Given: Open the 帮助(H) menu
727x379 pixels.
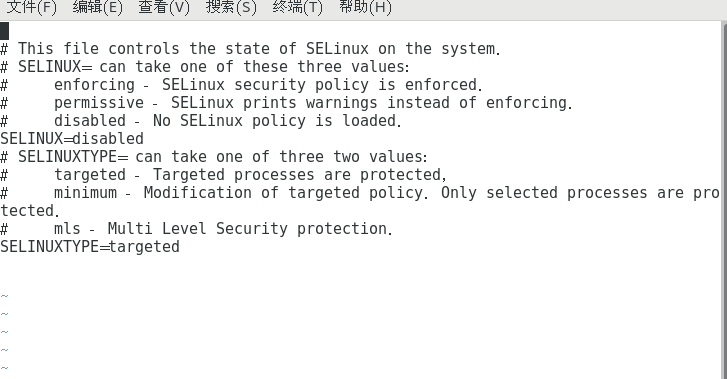Looking at the screenshot, I should click(365, 7).
